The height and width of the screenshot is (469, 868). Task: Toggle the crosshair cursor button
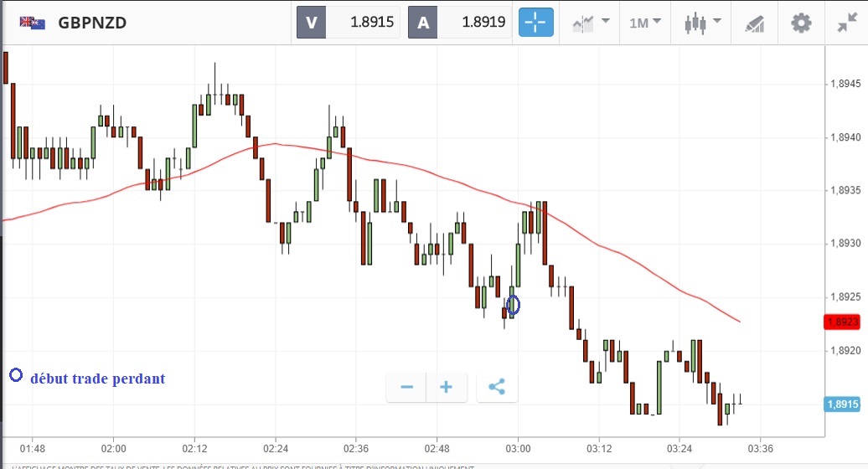536,23
